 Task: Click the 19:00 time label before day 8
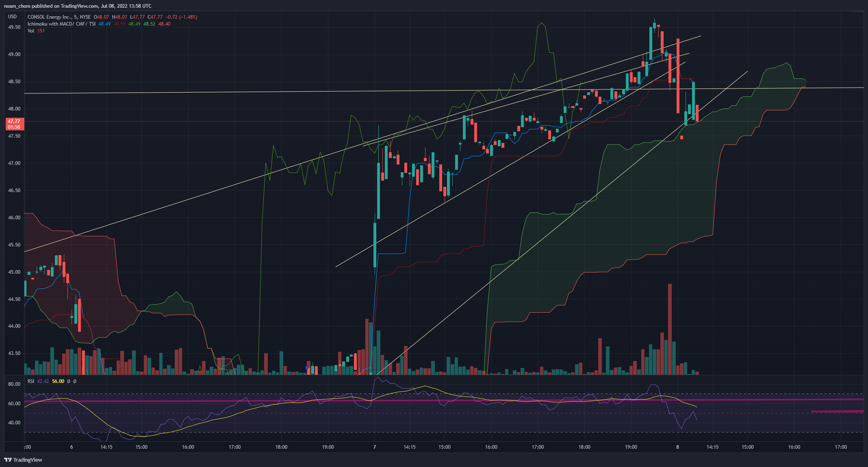pos(631,447)
